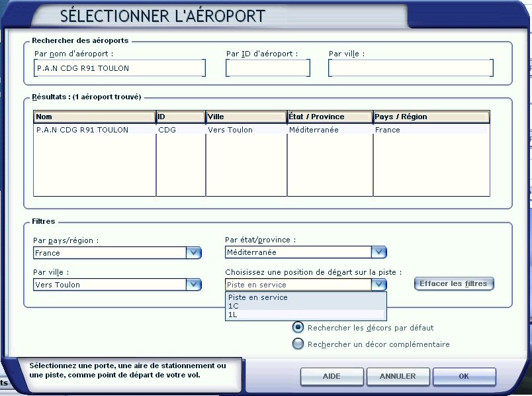Open the Par état/province dropdown arrow
This screenshot has height=396, width=532.
pyautogui.click(x=379, y=252)
